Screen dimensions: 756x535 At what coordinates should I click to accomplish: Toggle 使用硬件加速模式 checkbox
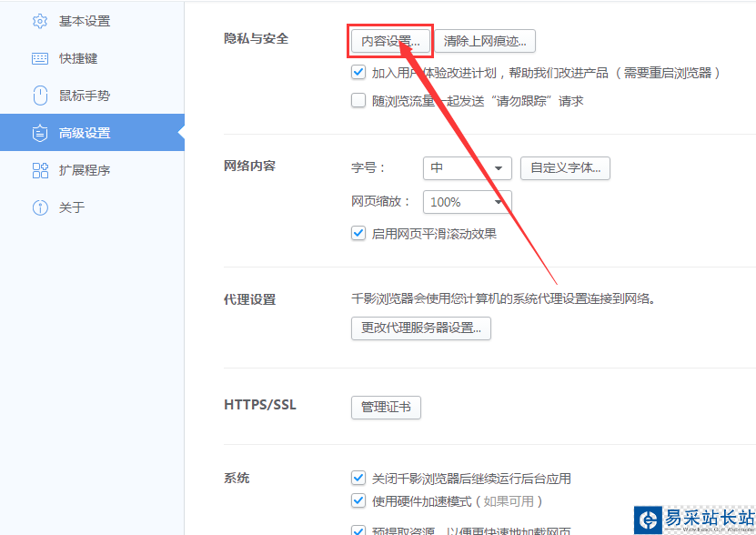(358, 500)
